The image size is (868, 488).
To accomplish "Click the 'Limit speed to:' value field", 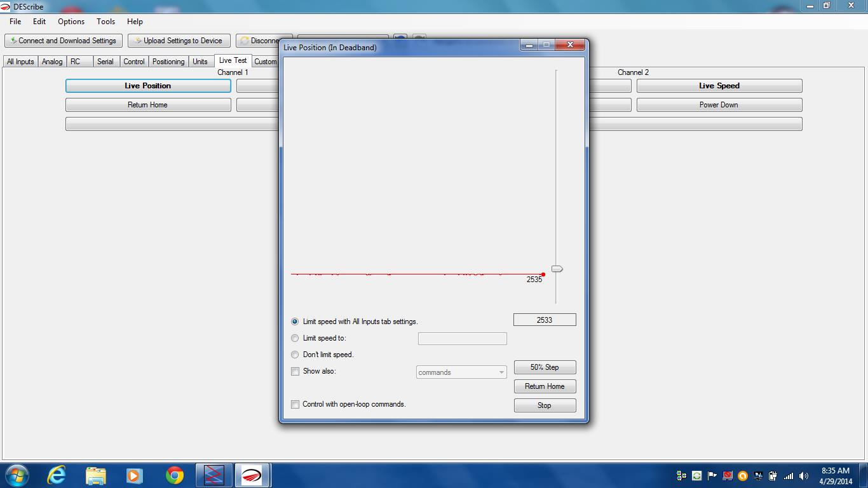I will click(462, 339).
